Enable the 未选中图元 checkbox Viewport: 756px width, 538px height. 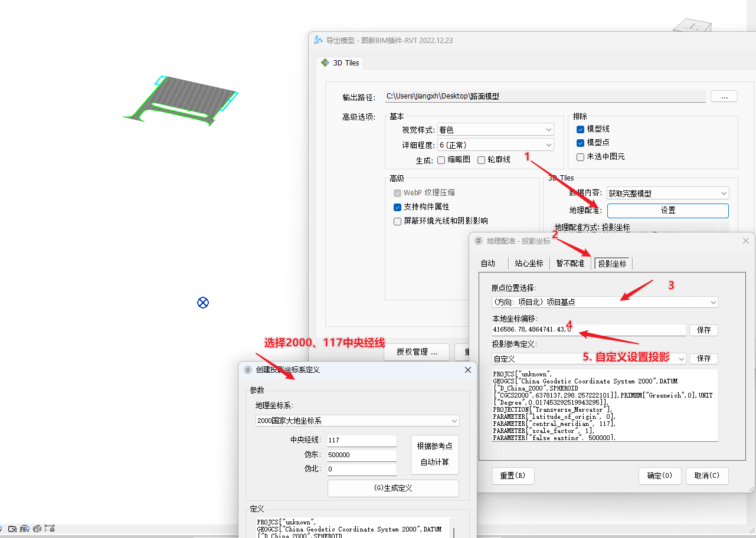click(580, 157)
